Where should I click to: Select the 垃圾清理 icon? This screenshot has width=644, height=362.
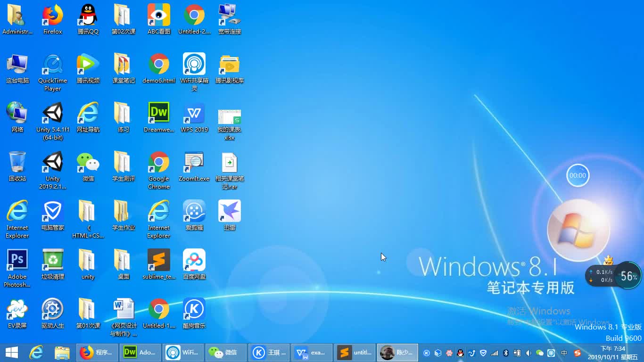pos(53,264)
